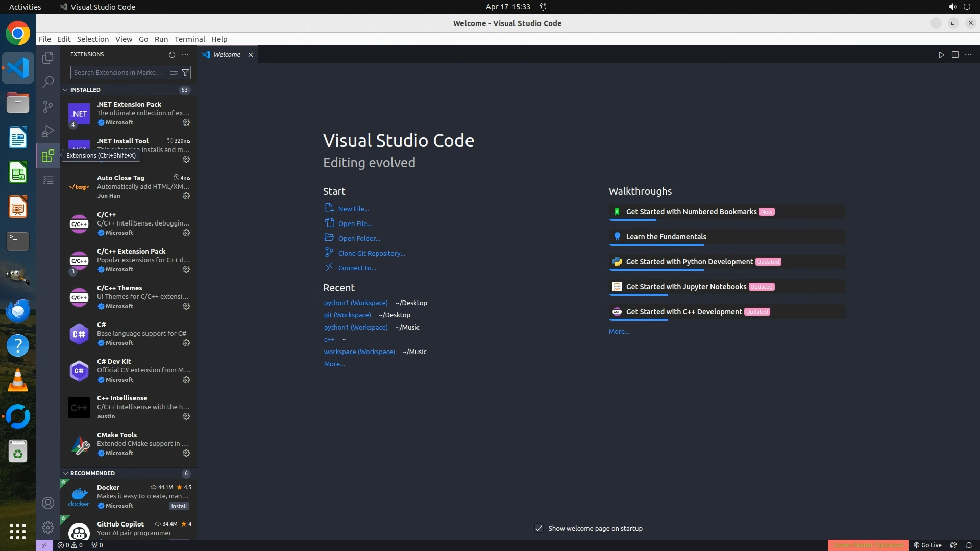Open the C# Dev Kit manage gear
Image resolution: width=980 pixels, height=551 pixels.
[186, 380]
